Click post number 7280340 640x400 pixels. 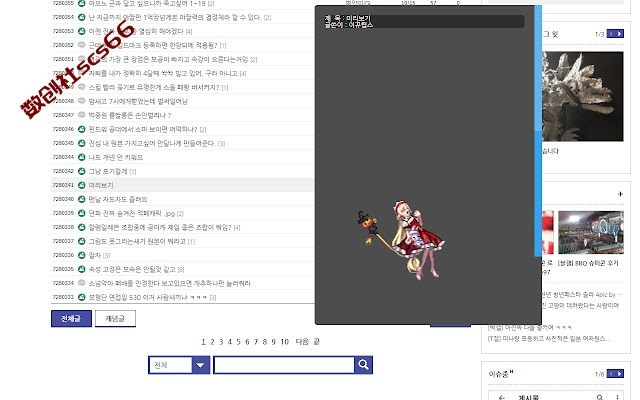click(63, 199)
